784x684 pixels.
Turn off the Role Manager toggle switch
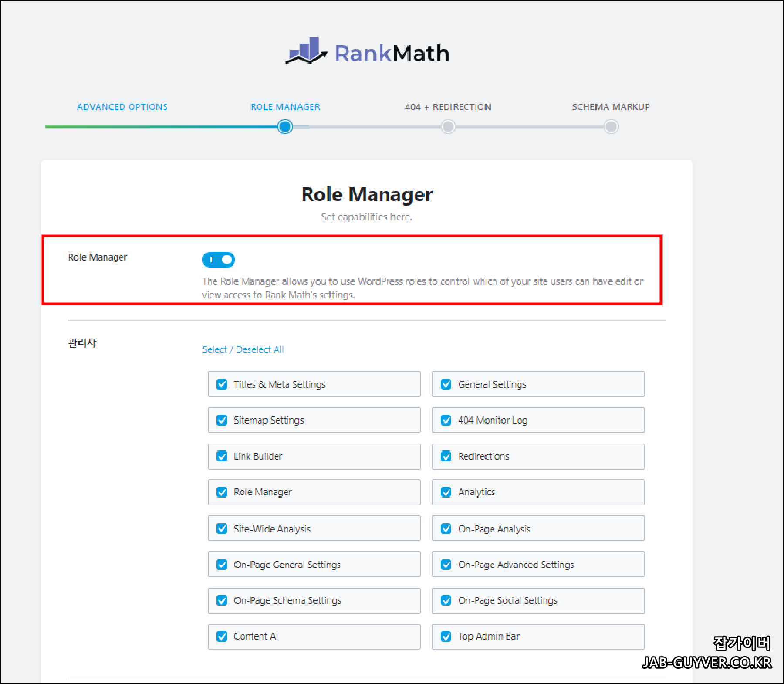coord(219,260)
